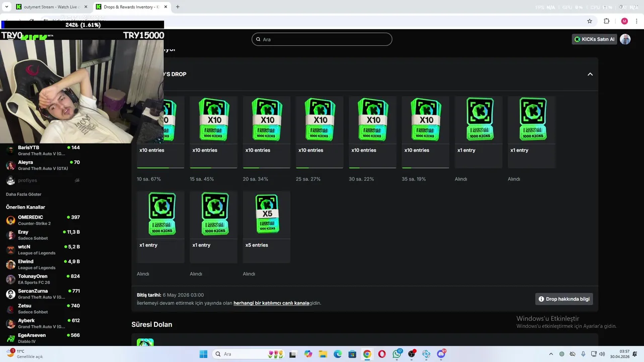
Task: Expand the list with Daha Fazla Göster
Action: tap(24, 194)
